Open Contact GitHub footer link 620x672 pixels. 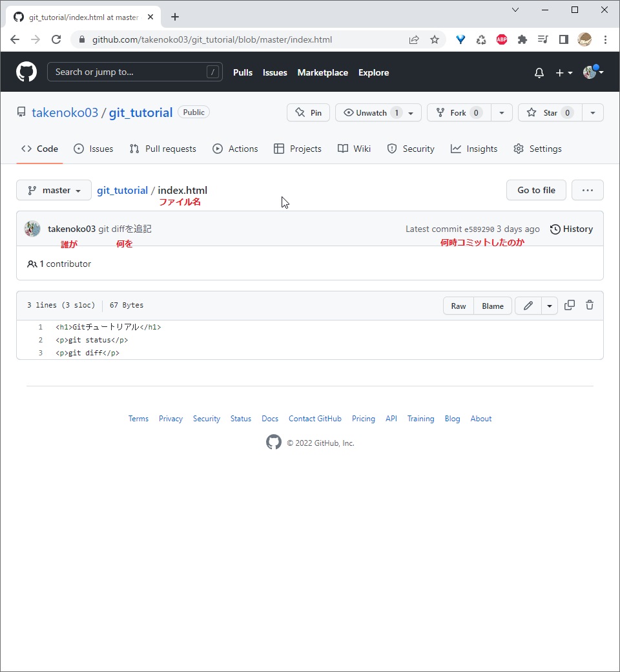pos(315,419)
